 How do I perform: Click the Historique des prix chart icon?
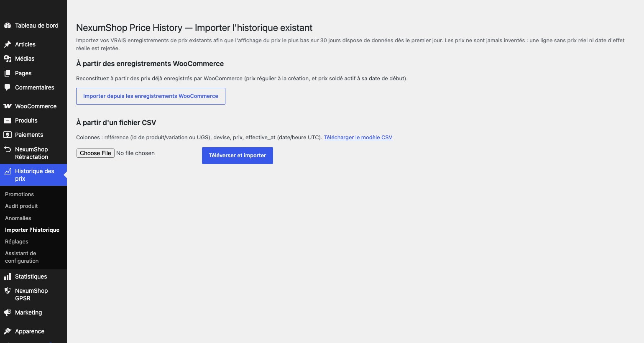click(8, 171)
